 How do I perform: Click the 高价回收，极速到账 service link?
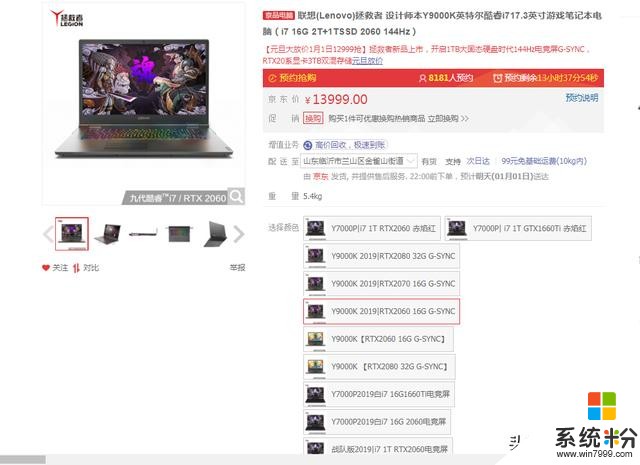coord(350,145)
